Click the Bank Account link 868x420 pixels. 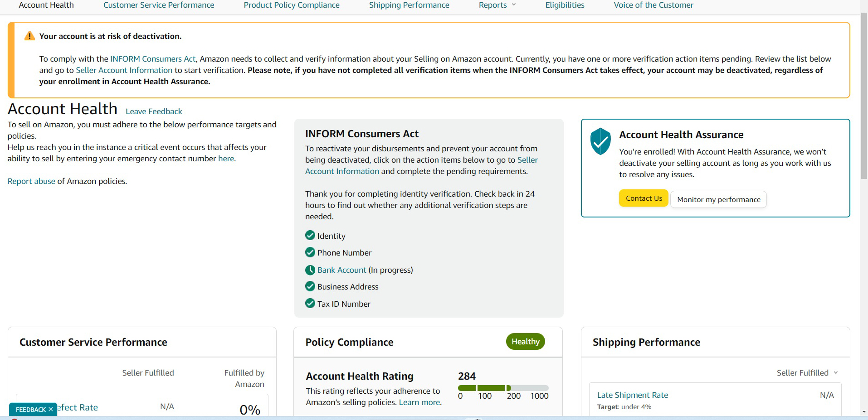tap(341, 270)
